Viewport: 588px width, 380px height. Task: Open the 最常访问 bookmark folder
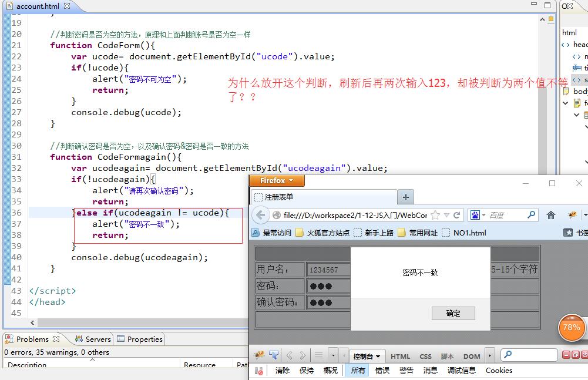pyautogui.click(x=271, y=233)
